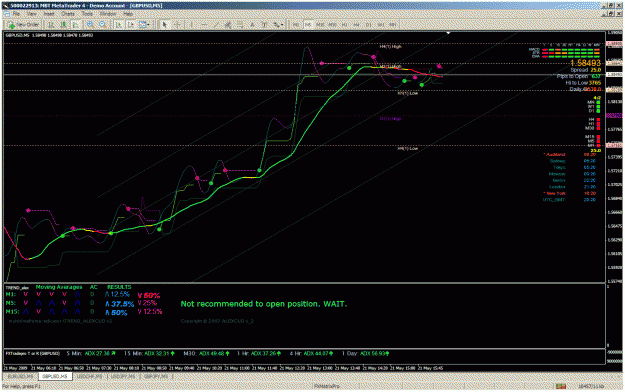Switch to EURUSD,M5 chart tab
This screenshot has height=392, width=625.
(20, 376)
